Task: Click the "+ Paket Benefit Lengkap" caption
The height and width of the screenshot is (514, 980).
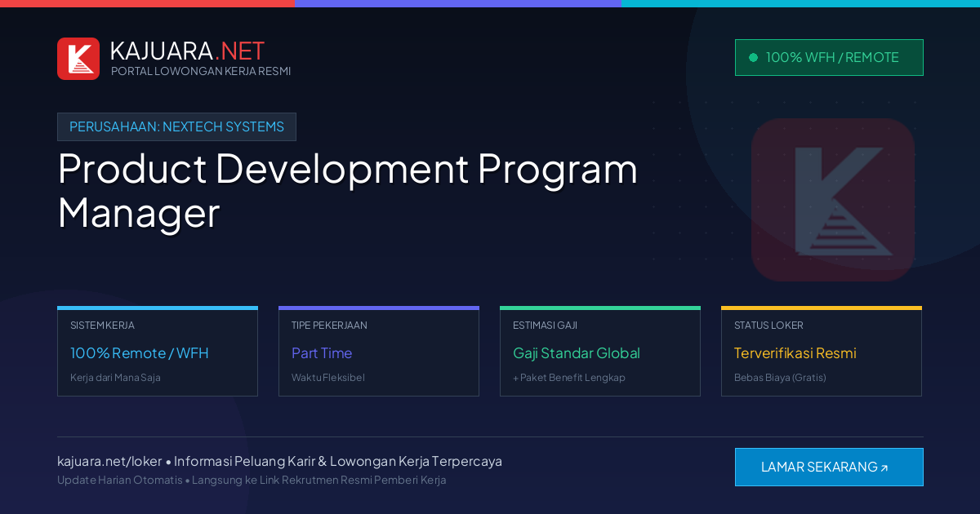Action: click(569, 378)
